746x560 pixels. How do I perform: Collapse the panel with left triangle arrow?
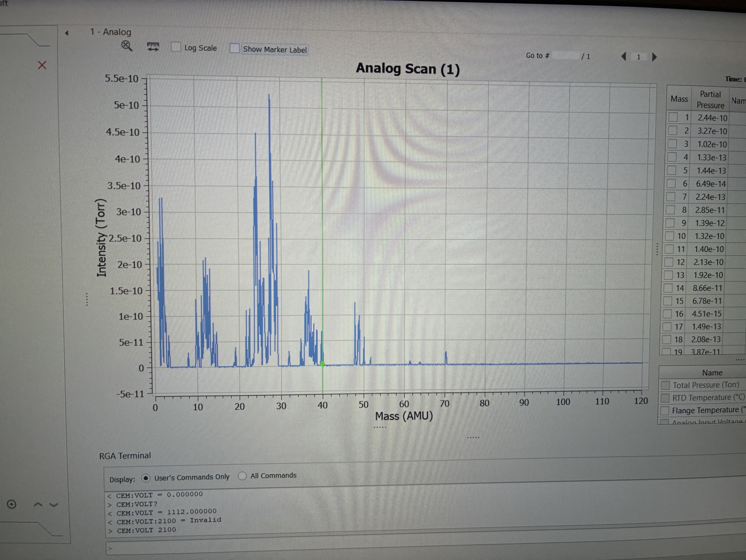67,33
